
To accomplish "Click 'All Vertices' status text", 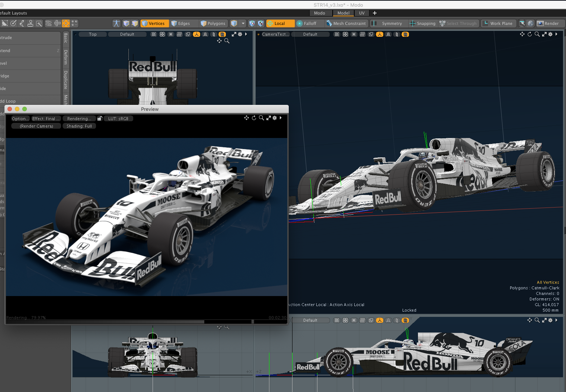I will (x=548, y=282).
